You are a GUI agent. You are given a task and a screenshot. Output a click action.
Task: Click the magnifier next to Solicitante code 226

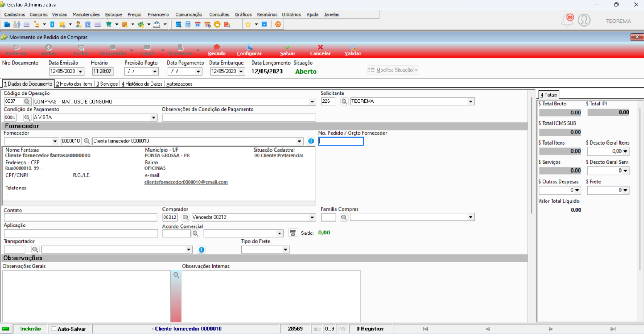point(344,101)
